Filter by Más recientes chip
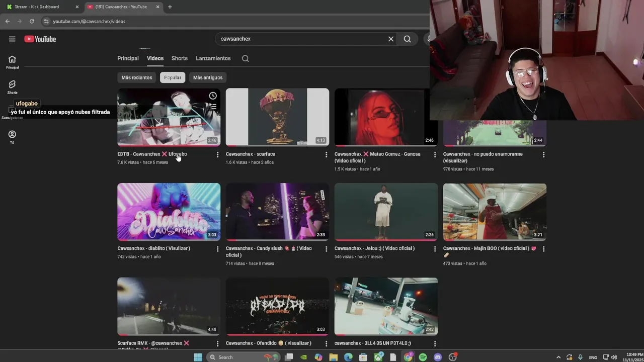Viewport: 644px width, 362px height. [x=136, y=77]
